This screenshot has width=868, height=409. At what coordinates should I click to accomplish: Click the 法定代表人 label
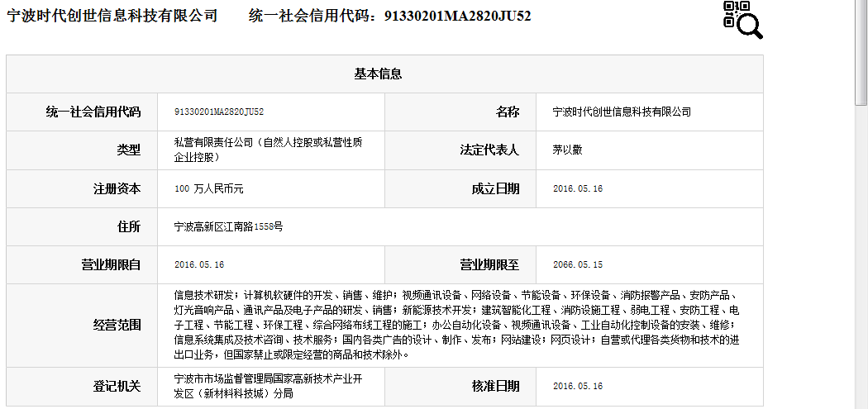[489, 150]
